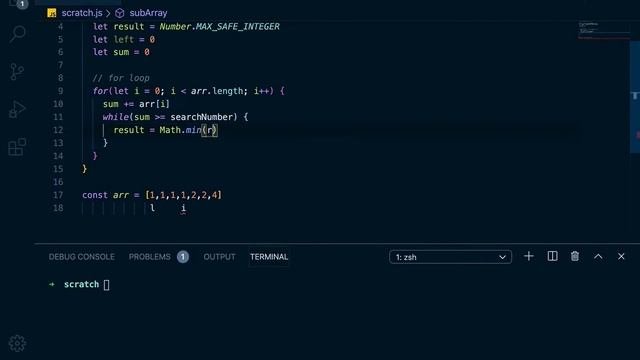The height and width of the screenshot is (360, 640).
Task: Click 'arr.length' in the for statement
Action: click(217, 91)
